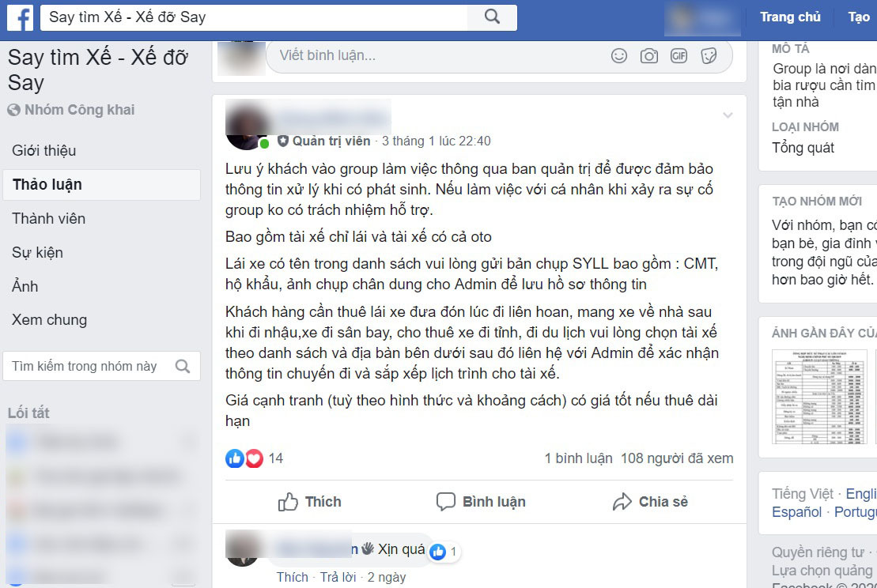The height and width of the screenshot is (588, 877).
Task: Click the Bình luận comment button
Action: point(481,502)
